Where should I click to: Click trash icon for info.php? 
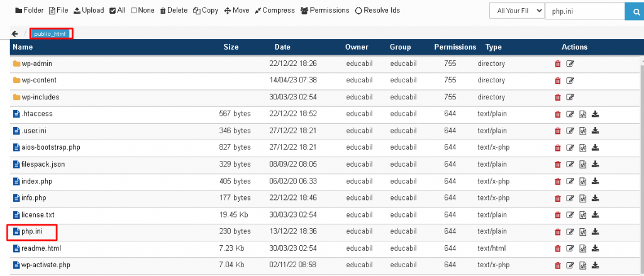point(557,198)
